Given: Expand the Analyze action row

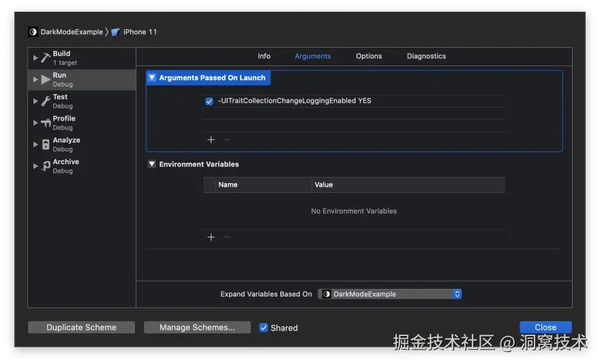Looking at the screenshot, I should [35, 145].
